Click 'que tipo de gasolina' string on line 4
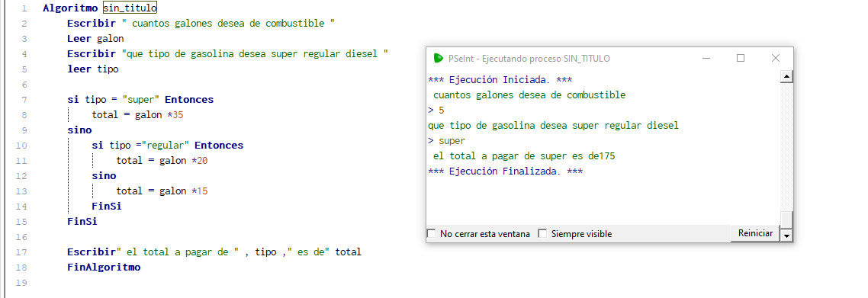 pos(255,54)
